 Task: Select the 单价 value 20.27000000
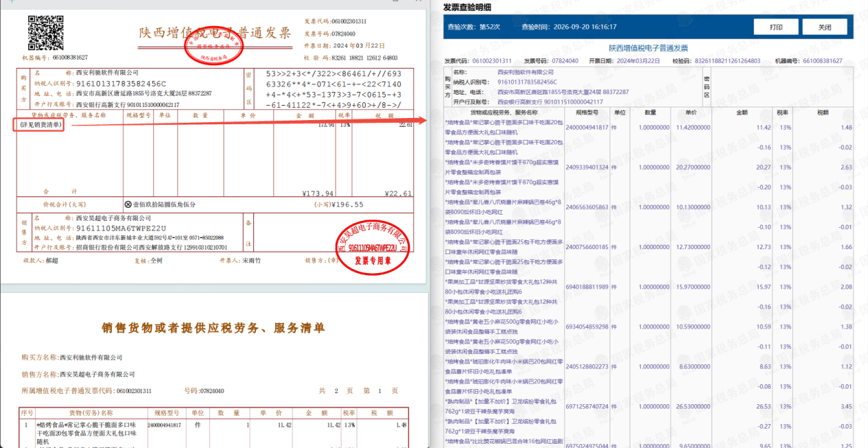click(x=693, y=167)
